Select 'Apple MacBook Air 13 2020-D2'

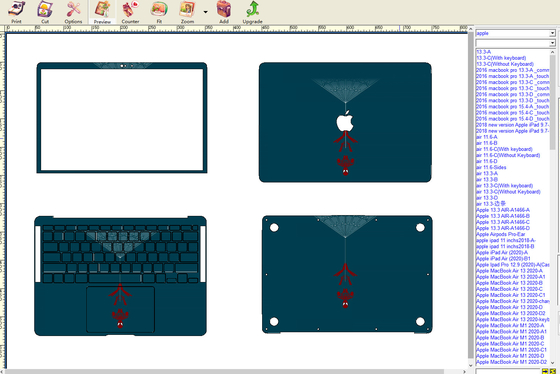(x=511, y=313)
